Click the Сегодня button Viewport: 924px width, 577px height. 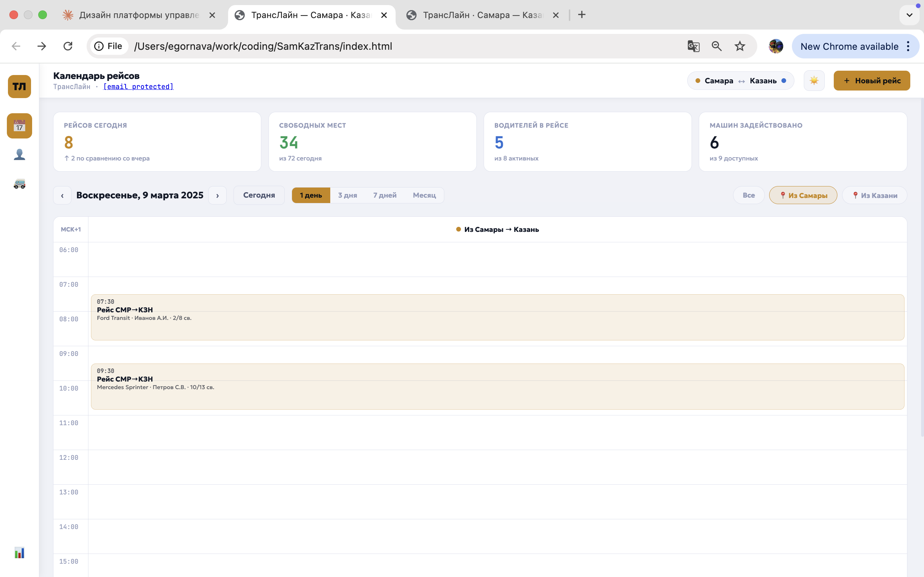pos(259,195)
